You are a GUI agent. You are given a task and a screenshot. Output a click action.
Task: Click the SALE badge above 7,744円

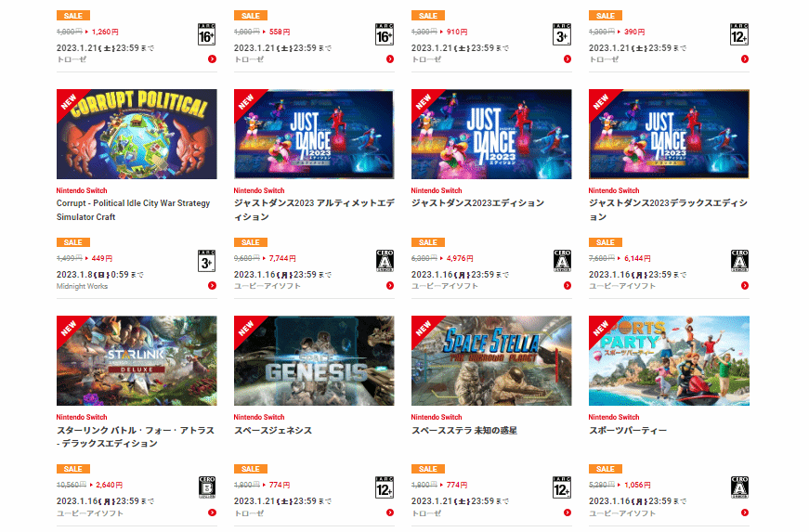coord(250,242)
